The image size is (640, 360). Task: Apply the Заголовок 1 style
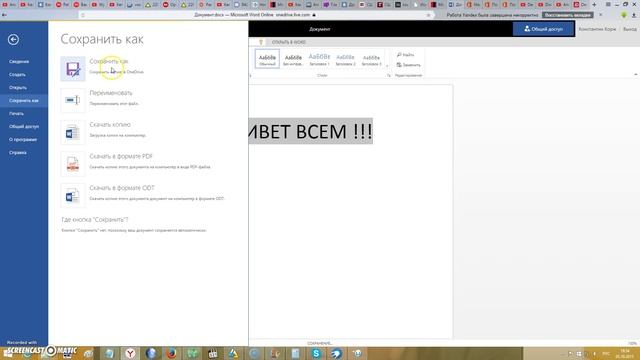point(319,59)
